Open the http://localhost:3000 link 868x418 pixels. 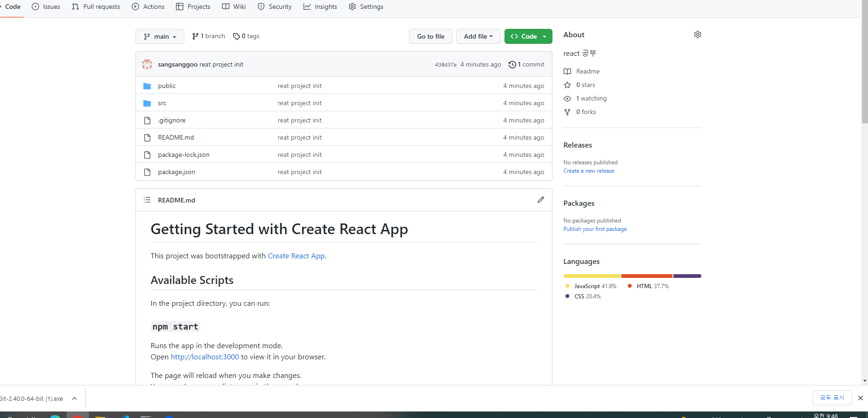click(x=205, y=357)
